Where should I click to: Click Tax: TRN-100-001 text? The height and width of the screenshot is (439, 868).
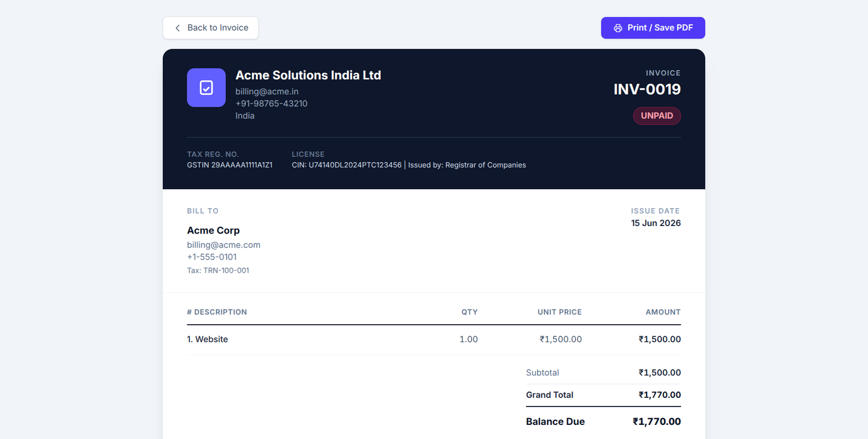tap(218, 270)
